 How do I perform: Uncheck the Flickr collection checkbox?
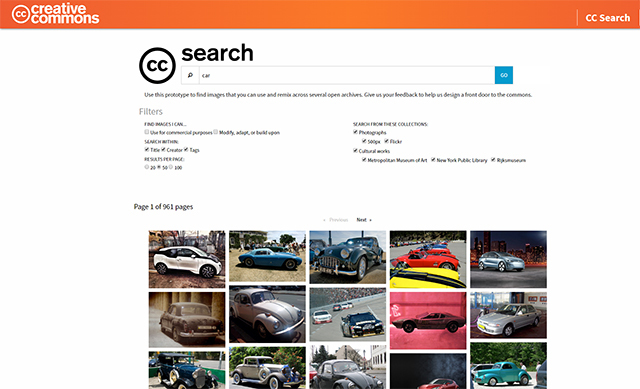click(x=386, y=141)
